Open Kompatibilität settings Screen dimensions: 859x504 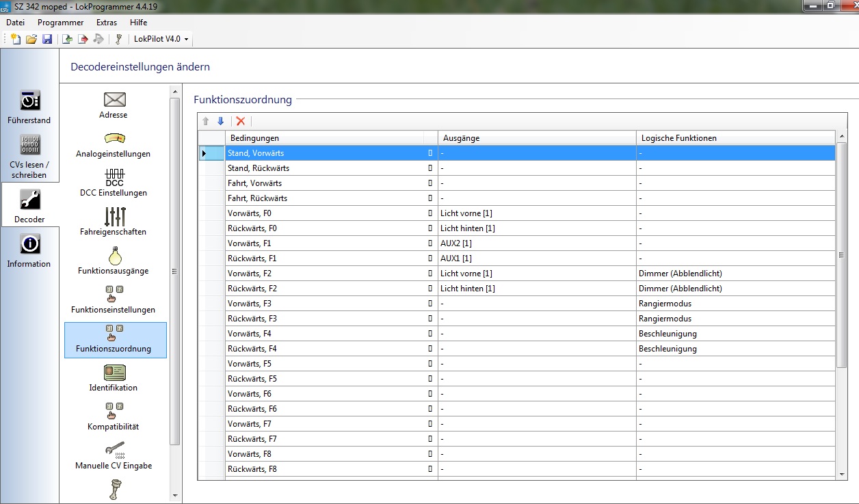coord(114,418)
